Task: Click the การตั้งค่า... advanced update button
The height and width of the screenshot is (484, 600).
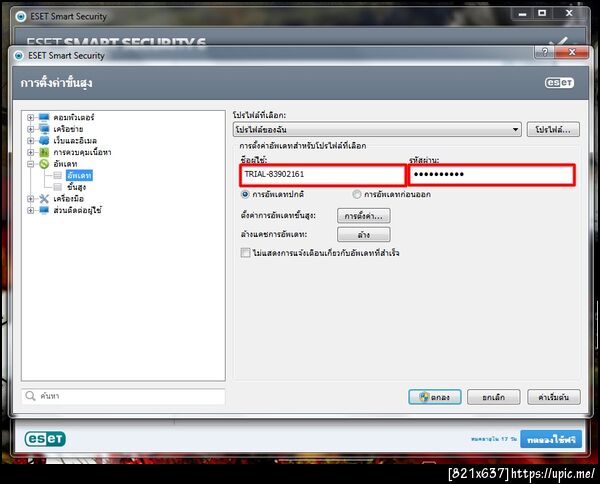Action: [364, 216]
